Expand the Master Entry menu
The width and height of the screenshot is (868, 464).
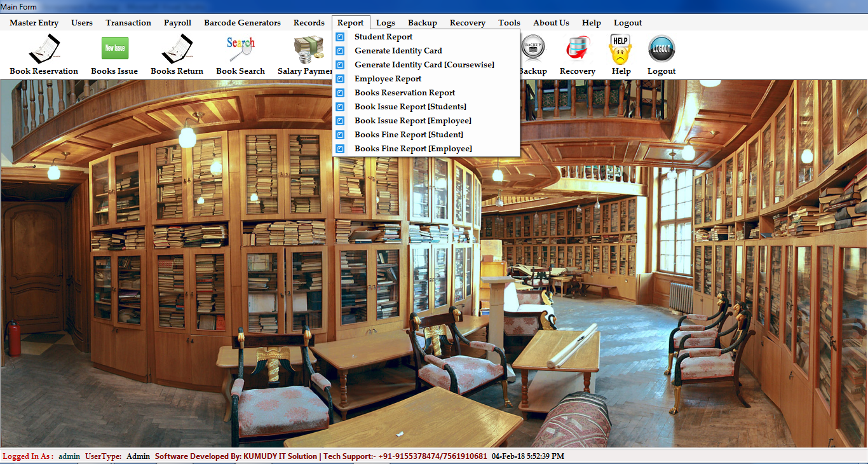34,23
